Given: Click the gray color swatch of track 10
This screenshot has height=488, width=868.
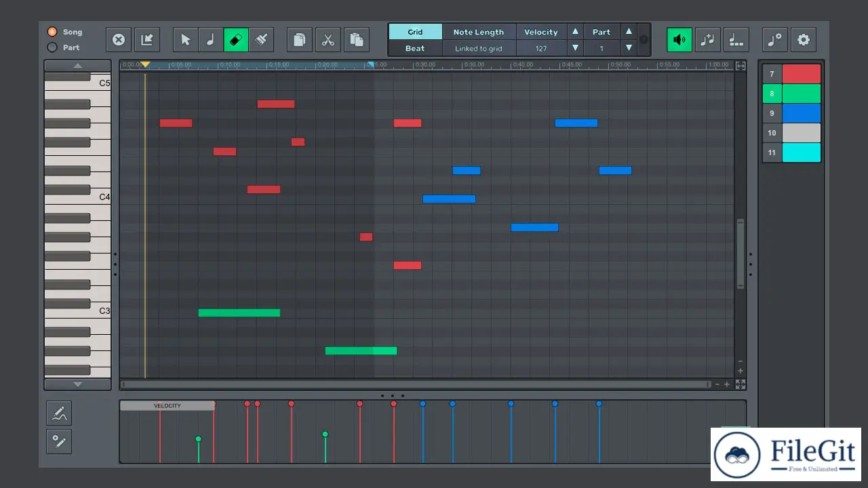Looking at the screenshot, I should (x=802, y=133).
